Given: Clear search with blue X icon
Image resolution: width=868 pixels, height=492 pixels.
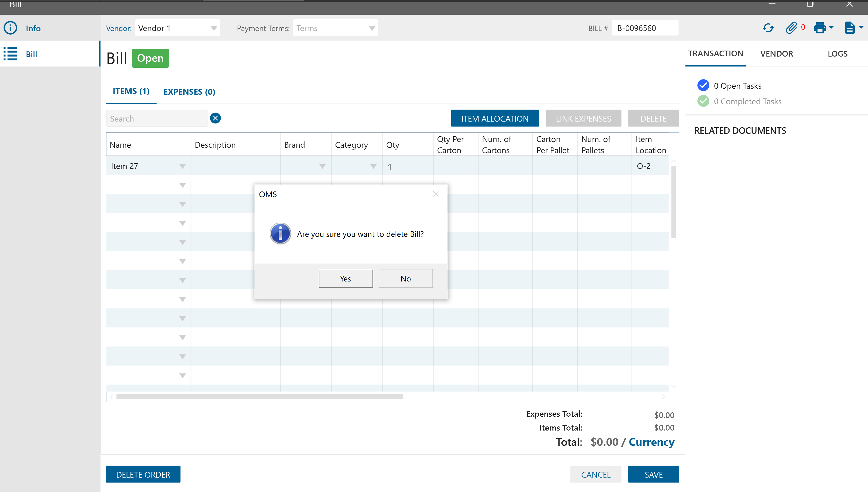Looking at the screenshot, I should click(215, 118).
